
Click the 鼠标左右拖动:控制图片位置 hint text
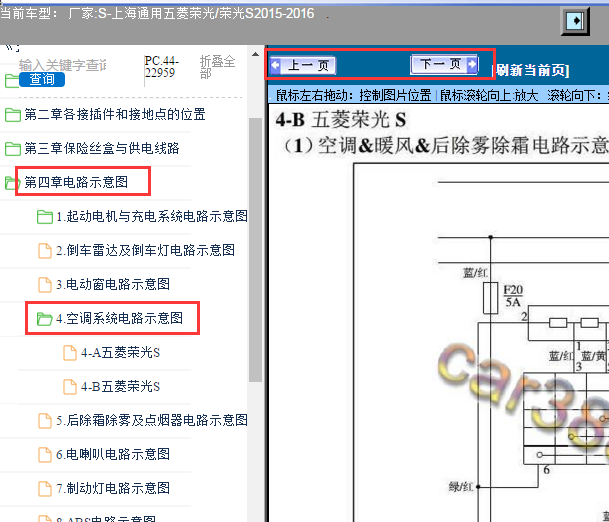(x=353, y=95)
